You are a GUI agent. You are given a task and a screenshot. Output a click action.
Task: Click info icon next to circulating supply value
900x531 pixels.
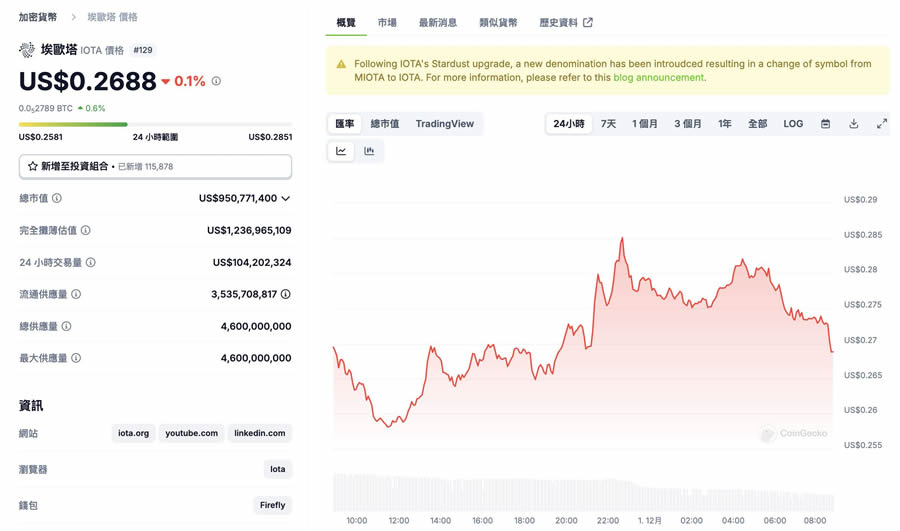(286, 294)
